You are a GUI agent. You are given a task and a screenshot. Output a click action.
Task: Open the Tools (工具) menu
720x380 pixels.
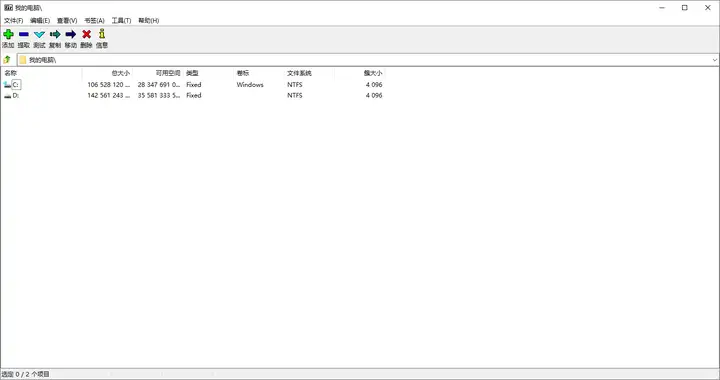pyautogui.click(x=121, y=21)
